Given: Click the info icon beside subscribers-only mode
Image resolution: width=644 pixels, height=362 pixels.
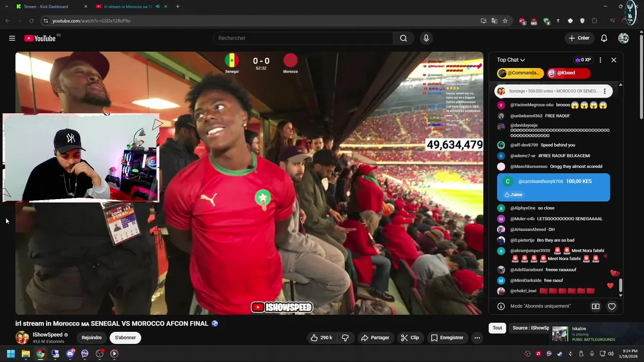Looking at the screenshot, I should [501, 306].
